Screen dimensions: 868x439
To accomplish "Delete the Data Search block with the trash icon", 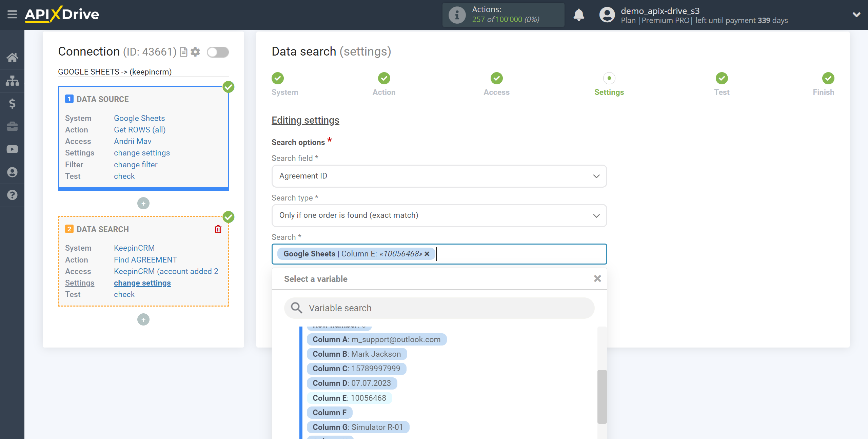I will click(x=218, y=229).
